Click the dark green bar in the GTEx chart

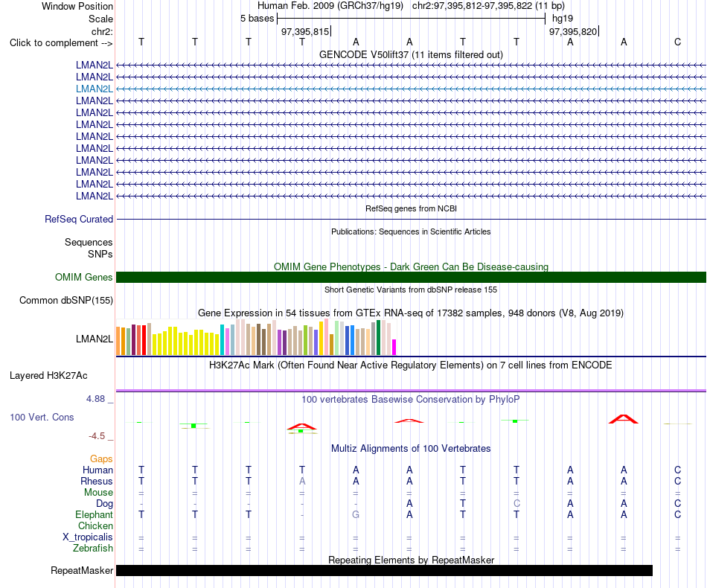[379, 338]
